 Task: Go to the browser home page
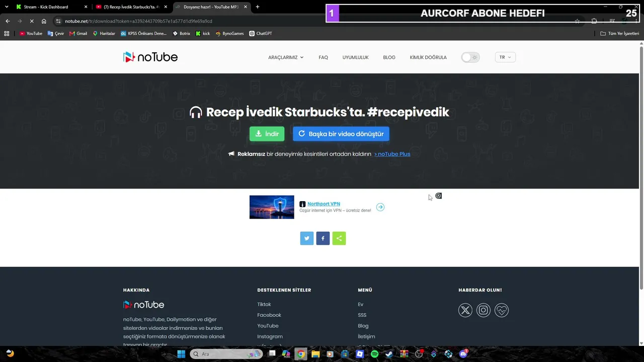coord(44,21)
